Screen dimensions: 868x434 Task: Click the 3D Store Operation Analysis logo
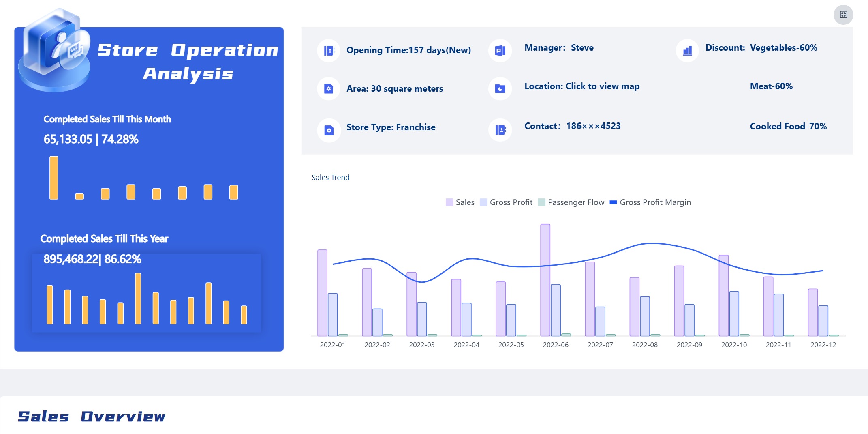[55, 51]
